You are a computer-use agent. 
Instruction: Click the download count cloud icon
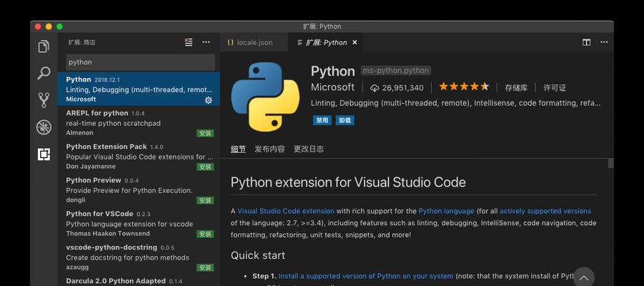coord(374,87)
